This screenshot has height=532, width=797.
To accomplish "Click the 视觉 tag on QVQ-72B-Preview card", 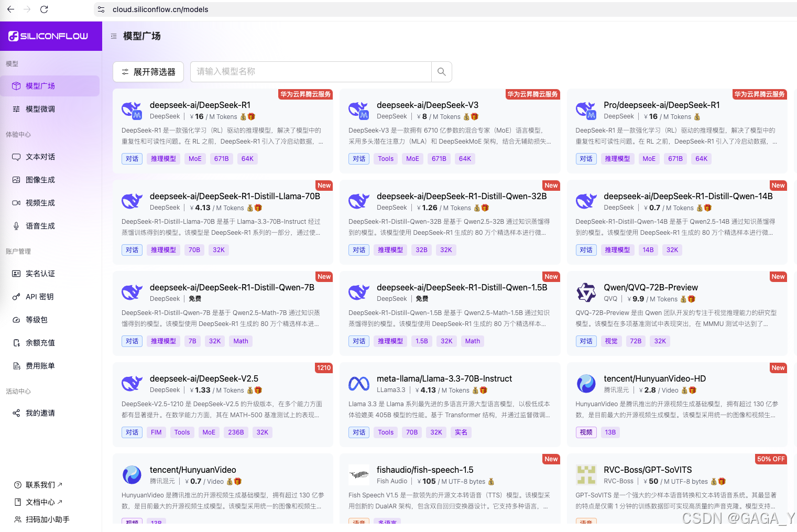I will point(611,341).
